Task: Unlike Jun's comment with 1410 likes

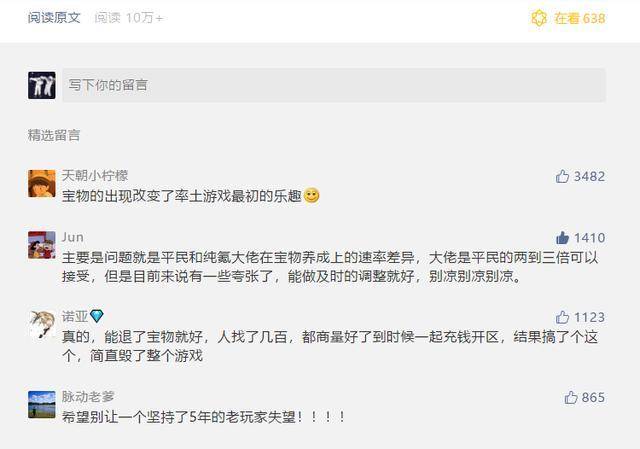Action: pos(562,238)
